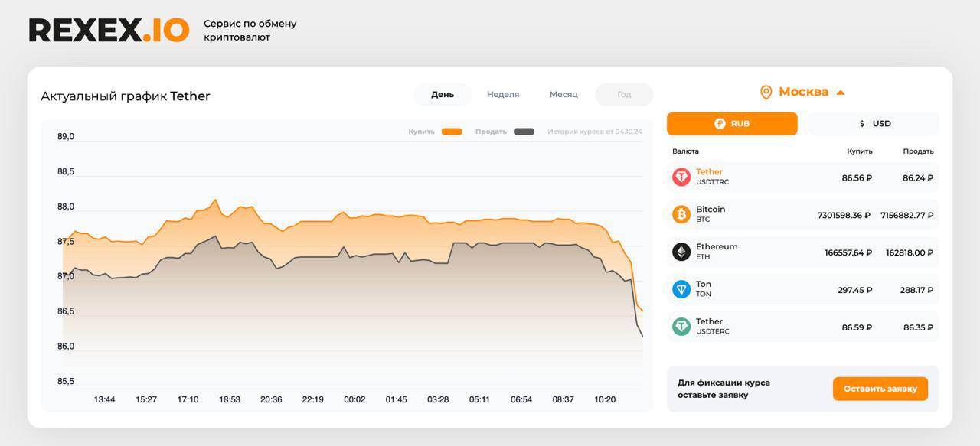The image size is (980, 446).
Task: Click the green Tether USDTERC coin icon
Action: click(681, 327)
